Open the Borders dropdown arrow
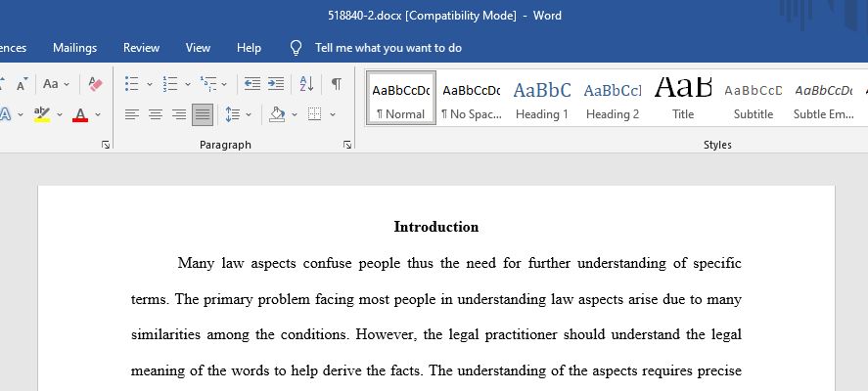 [x=333, y=115]
